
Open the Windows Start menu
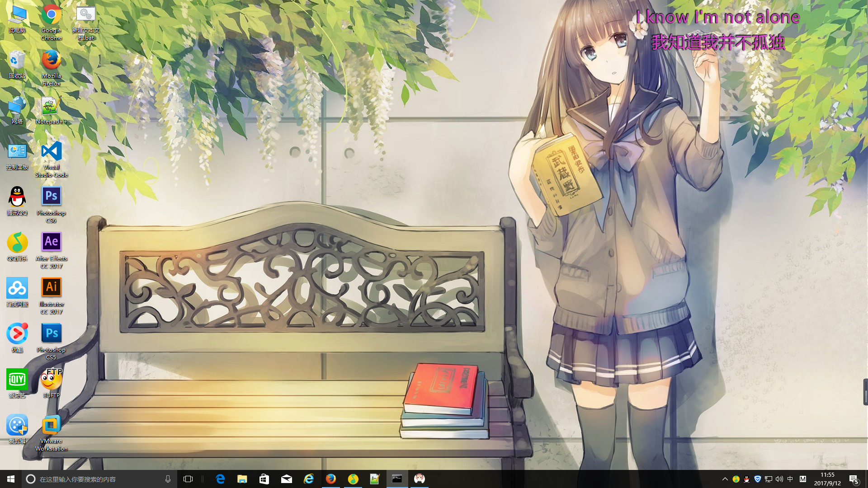click(x=11, y=479)
